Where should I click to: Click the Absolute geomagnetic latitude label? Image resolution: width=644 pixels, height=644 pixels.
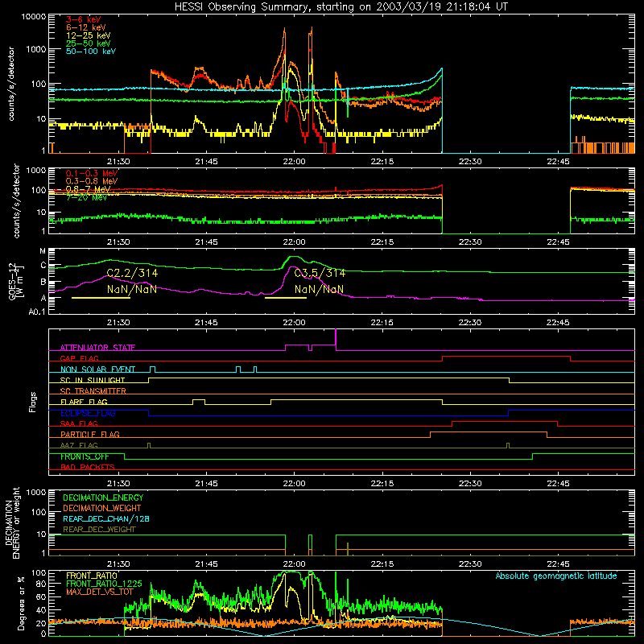[x=556, y=576]
